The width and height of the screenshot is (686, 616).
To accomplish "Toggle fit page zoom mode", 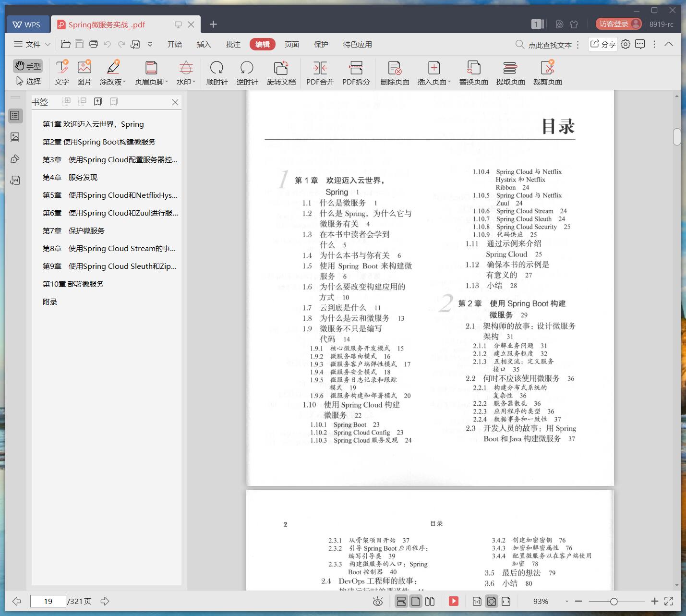I will click(492, 601).
